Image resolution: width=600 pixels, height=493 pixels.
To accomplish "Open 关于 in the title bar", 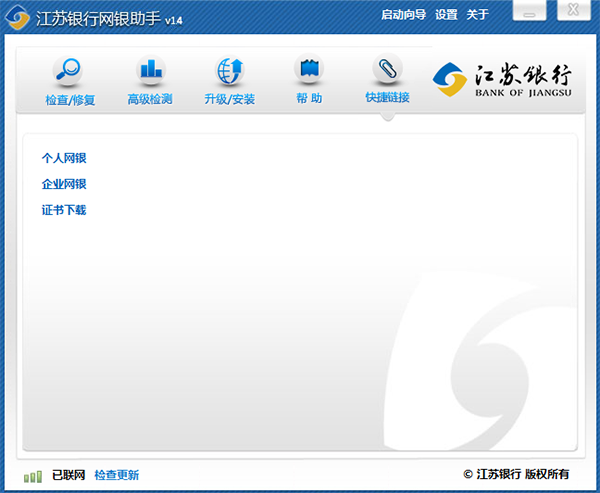I will point(478,15).
